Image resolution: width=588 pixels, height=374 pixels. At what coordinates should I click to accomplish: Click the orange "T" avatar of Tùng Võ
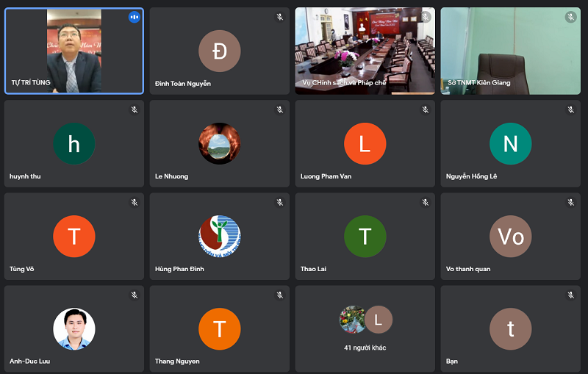pos(74,236)
